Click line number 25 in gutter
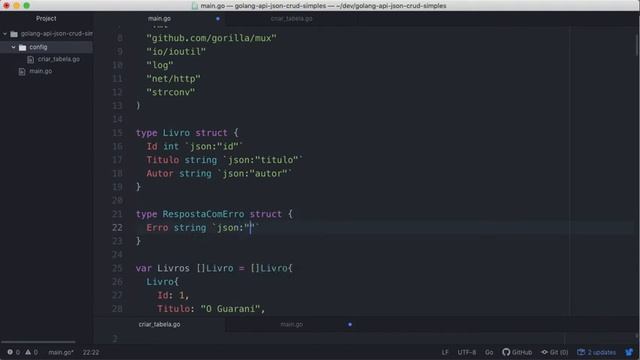Screen dimensions: 640x360 (x=117, y=268)
